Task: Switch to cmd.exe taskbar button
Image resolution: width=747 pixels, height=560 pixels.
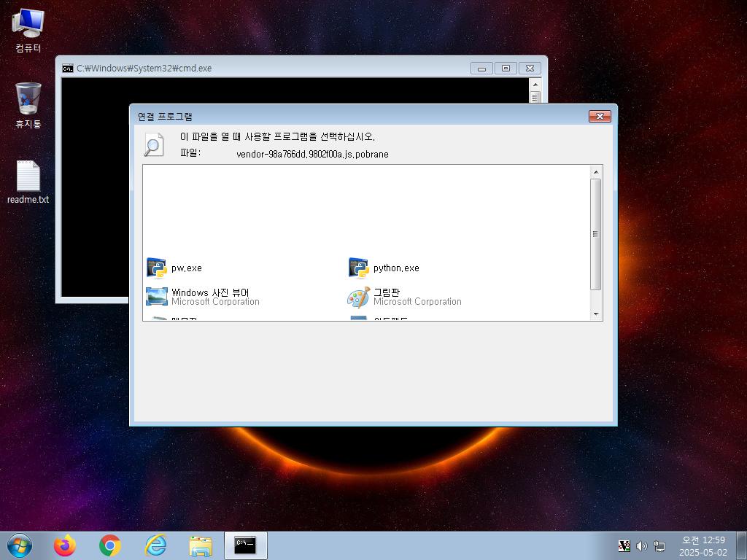Action: pyautogui.click(x=245, y=545)
